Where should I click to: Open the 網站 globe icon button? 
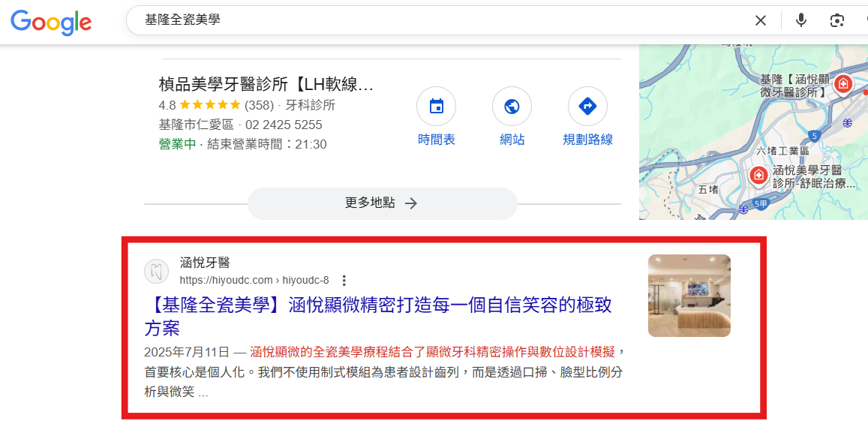pos(512,106)
